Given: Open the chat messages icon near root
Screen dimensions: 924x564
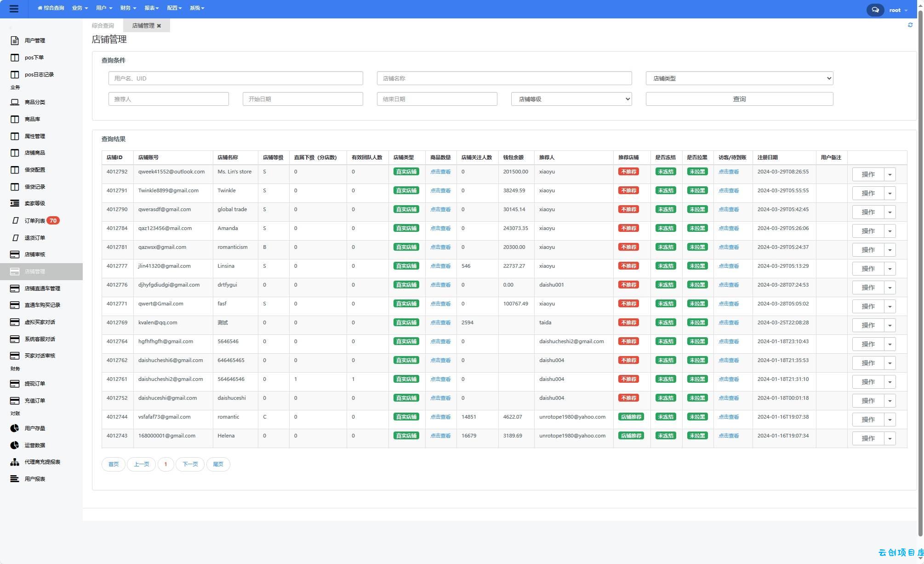Looking at the screenshot, I should [875, 10].
